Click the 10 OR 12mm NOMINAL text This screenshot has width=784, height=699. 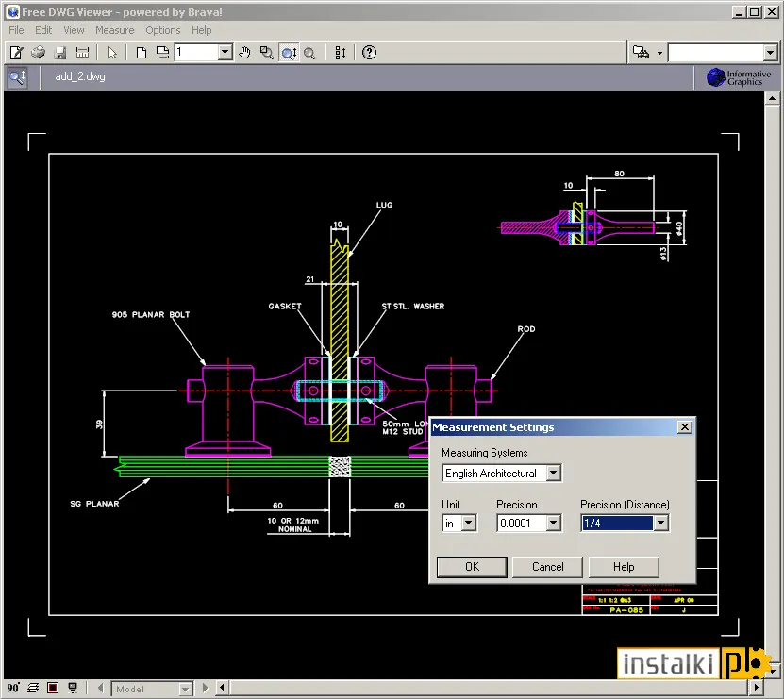coord(293,524)
